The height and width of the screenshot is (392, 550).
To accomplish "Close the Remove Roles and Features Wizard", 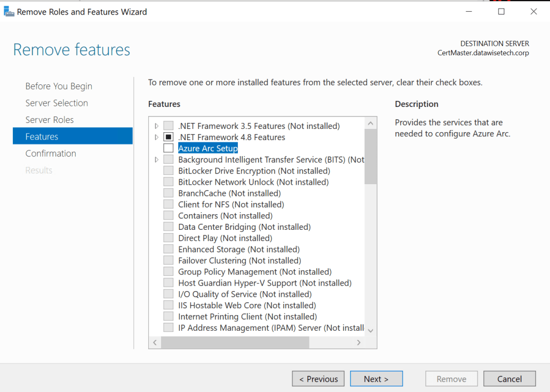I will click(x=533, y=12).
